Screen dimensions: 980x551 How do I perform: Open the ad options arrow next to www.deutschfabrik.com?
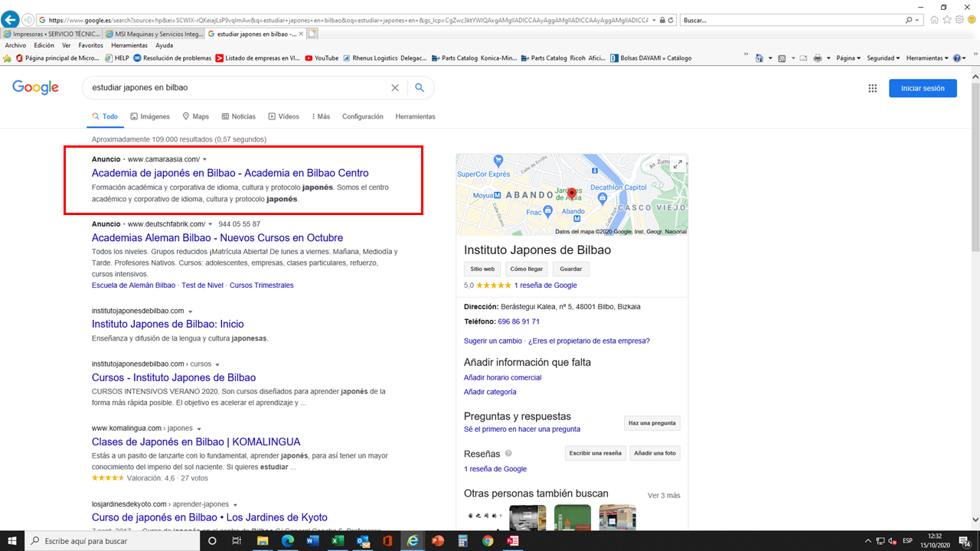(210, 224)
